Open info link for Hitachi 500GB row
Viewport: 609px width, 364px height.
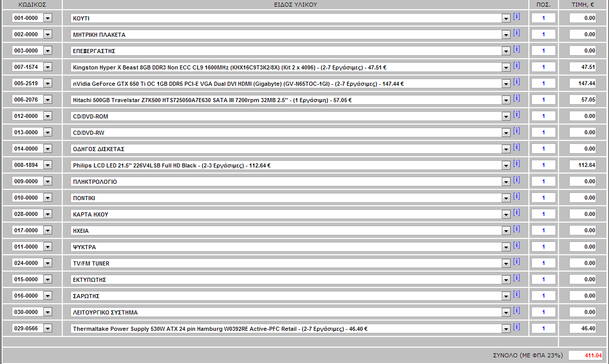pyautogui.click(x=517, y=98)
